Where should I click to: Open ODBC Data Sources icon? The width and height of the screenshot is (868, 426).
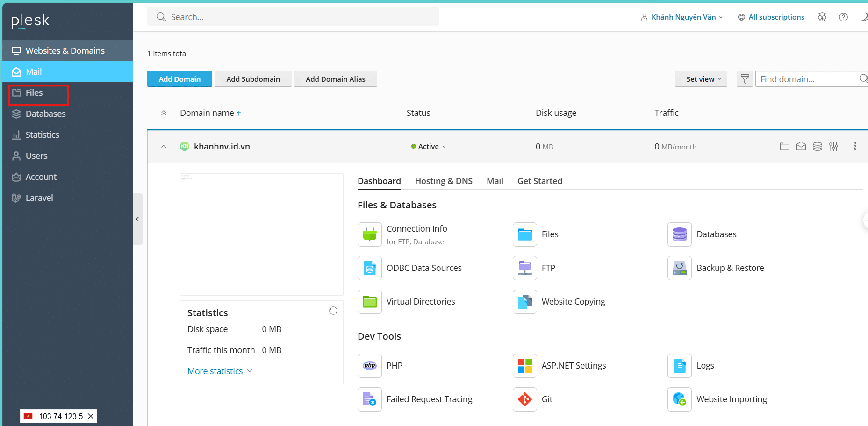[x=370, y=268]
